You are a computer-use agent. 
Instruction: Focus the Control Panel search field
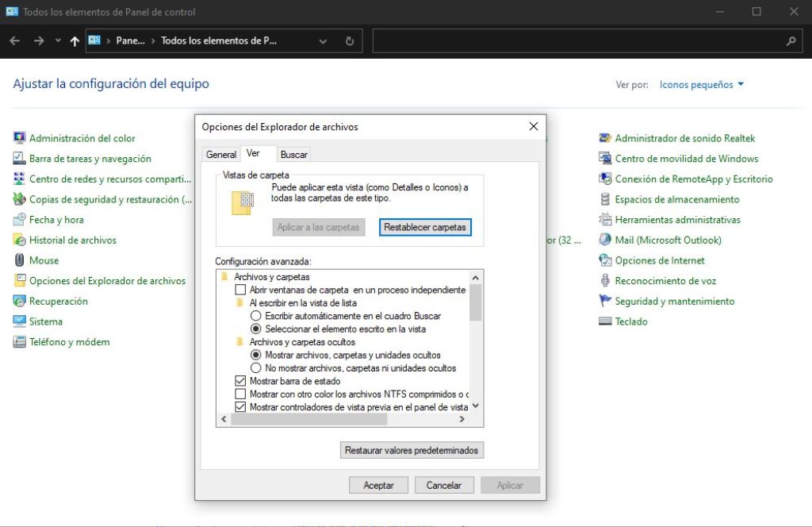coord(578,41)
